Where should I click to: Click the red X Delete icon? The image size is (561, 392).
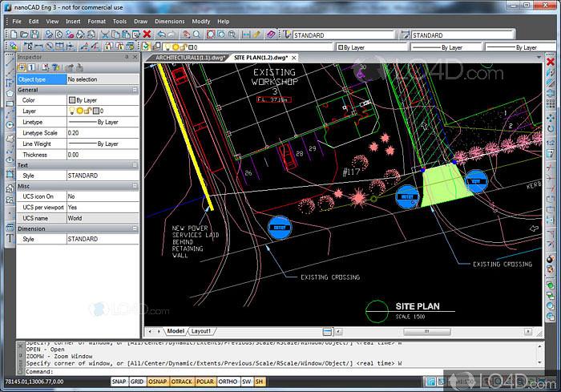[x=147, y=34]
